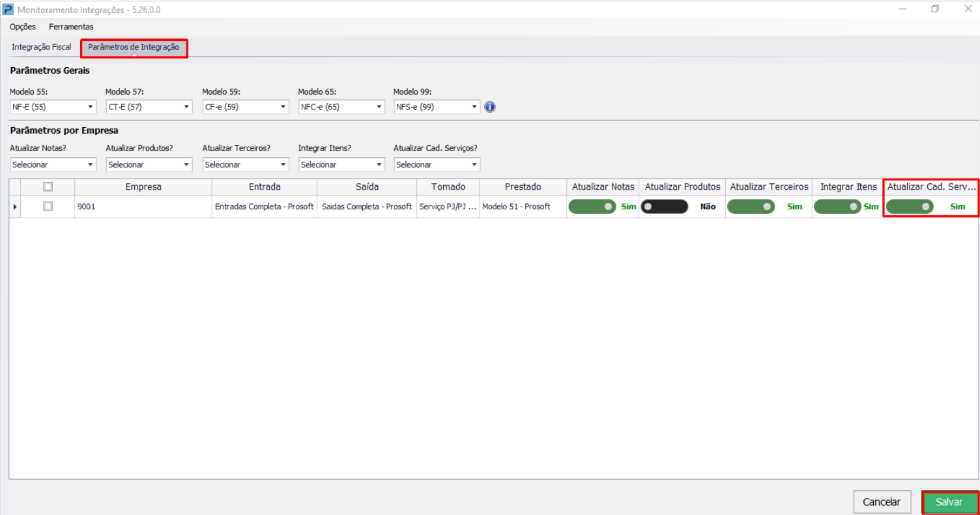Image resolution: width=980 pixels, height=515 pixels.
Task: Open the Modelo 57 dropdown
Action: 149,107
